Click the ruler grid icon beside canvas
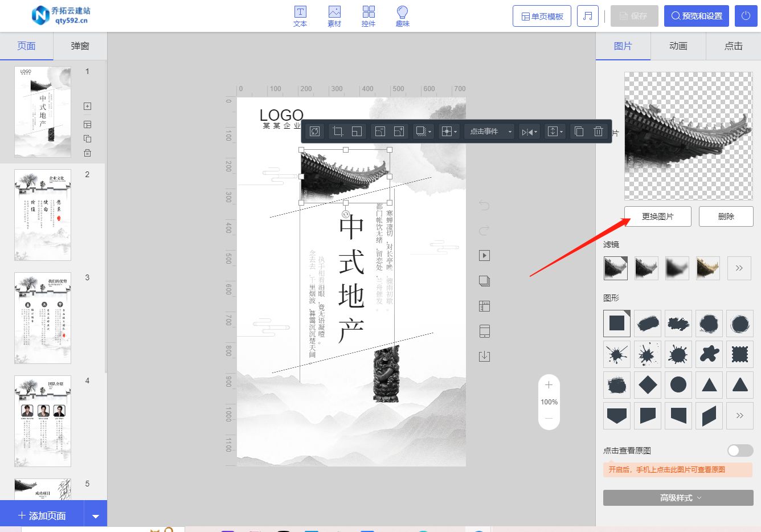The width and height of the screenshot is (761, 532). pyautogui.click(x=484, y=306)
